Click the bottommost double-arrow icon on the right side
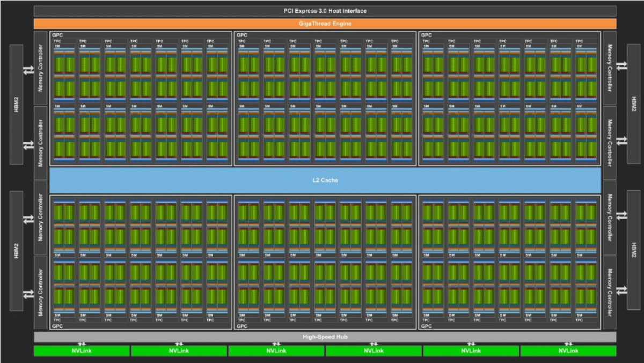Image resolution: width=644 pixels, height=363 pixels. point(621,291)
